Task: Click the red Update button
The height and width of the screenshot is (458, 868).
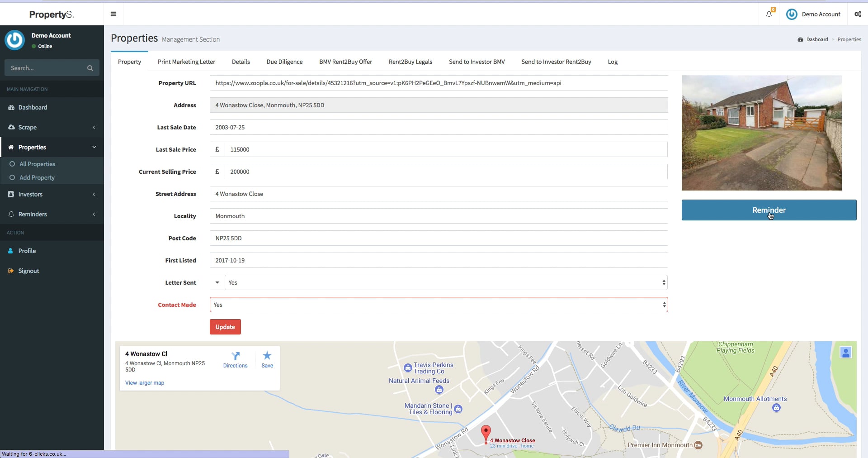Action: pos(225,327)
